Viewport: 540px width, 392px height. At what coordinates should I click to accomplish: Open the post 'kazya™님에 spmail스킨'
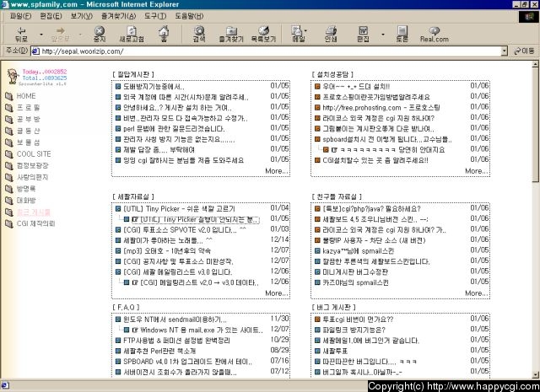[358, 251]
